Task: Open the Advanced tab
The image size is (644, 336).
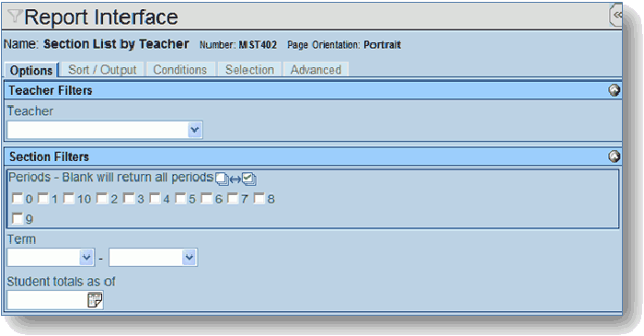Action: tap(316, 69)
